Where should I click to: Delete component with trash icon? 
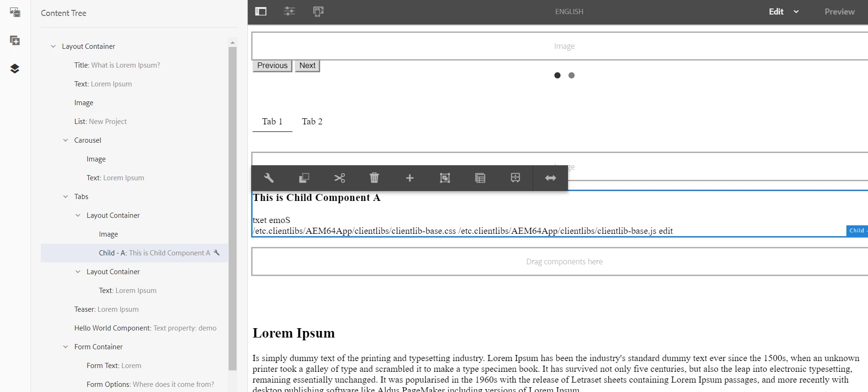point(374,178)
